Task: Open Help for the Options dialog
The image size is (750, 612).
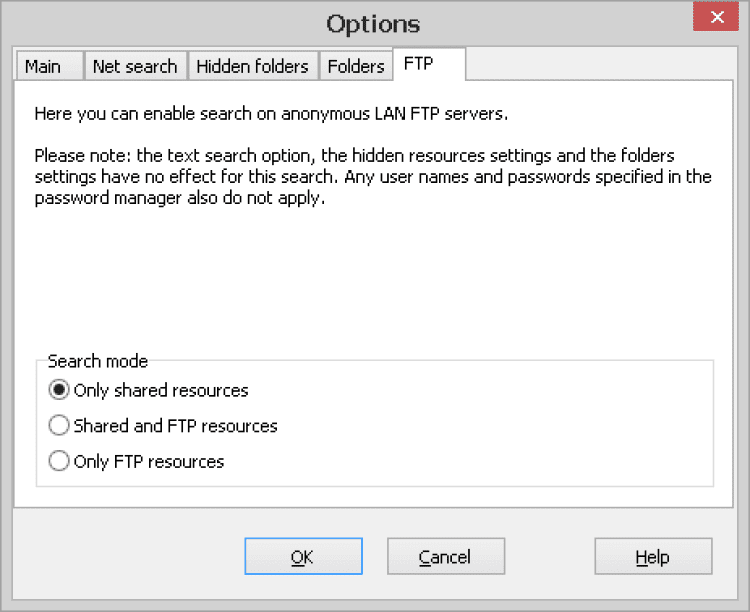Action: (x=652, y=557)
